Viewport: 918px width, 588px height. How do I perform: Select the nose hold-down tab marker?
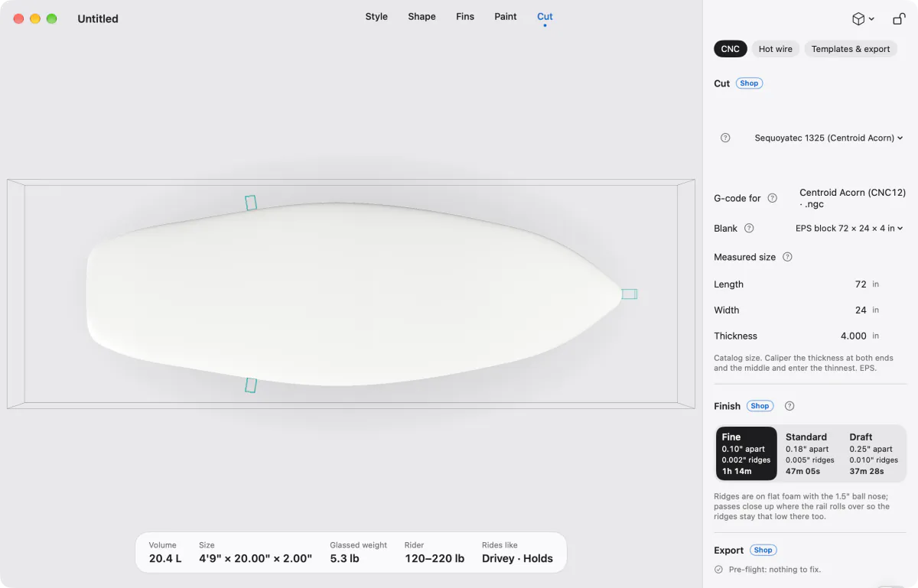tap(629, 294)
